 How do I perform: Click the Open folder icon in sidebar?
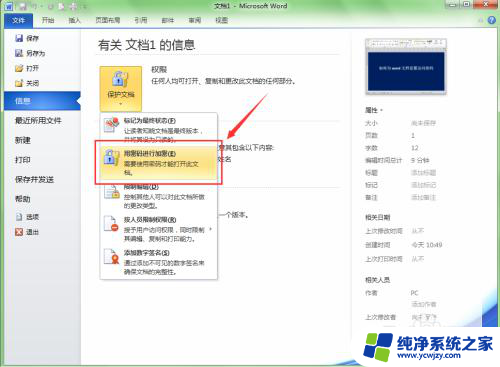tap(19, 68)
